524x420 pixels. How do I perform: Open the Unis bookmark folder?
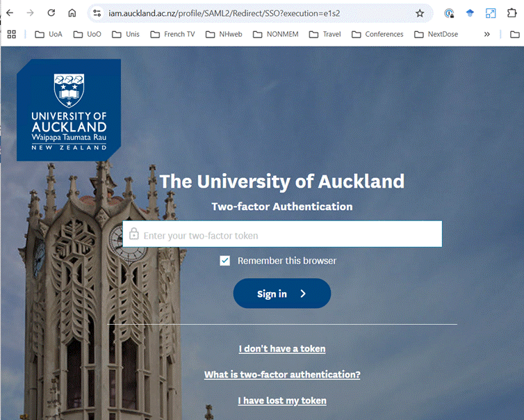coord(126,34)
